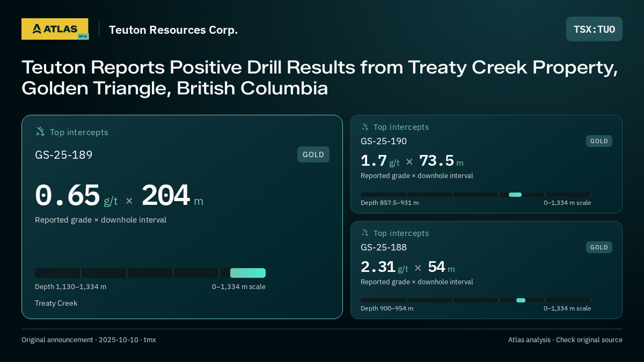
Task: Click the 0.65 g/t grade value
Action: (x=76, y=196)
